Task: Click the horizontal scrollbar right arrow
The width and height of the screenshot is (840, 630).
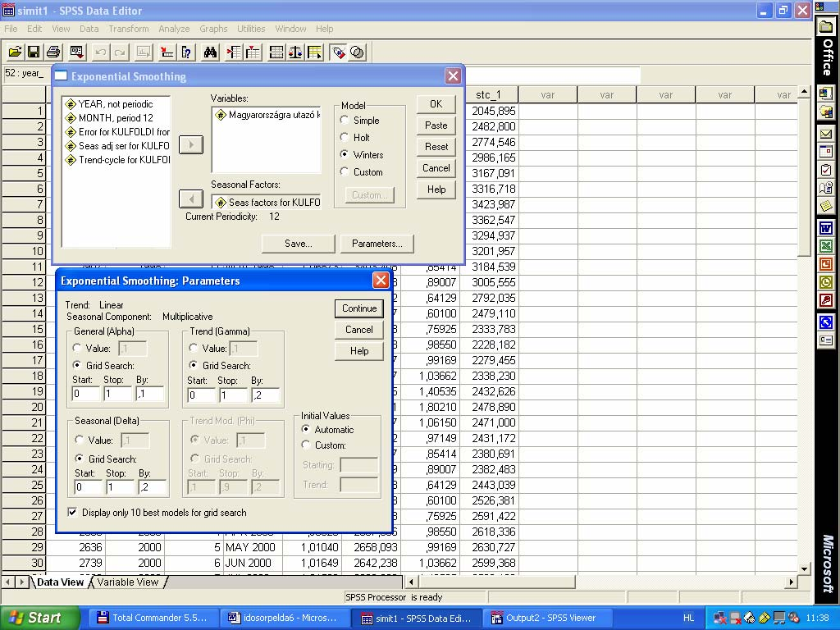Action: pyautogui.click(x=792, y=582)
